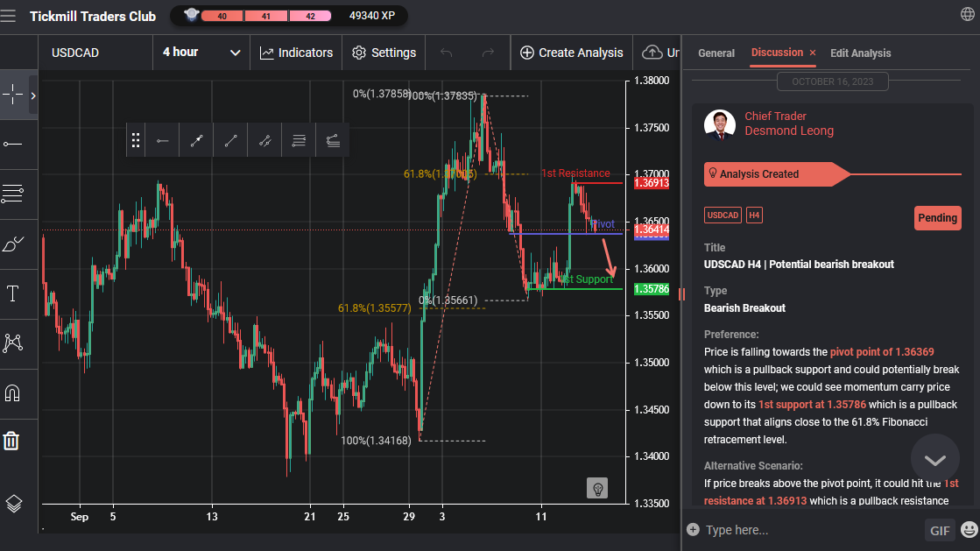Pick arrow line in floating toolbar

[x=196, y=141]
